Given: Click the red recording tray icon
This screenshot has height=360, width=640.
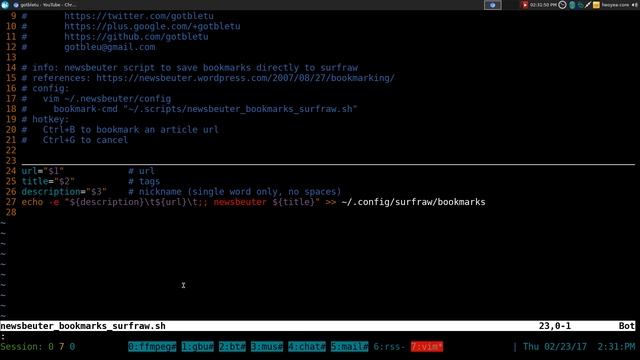Looking at the screenshot, I should [x=524, y=5].
